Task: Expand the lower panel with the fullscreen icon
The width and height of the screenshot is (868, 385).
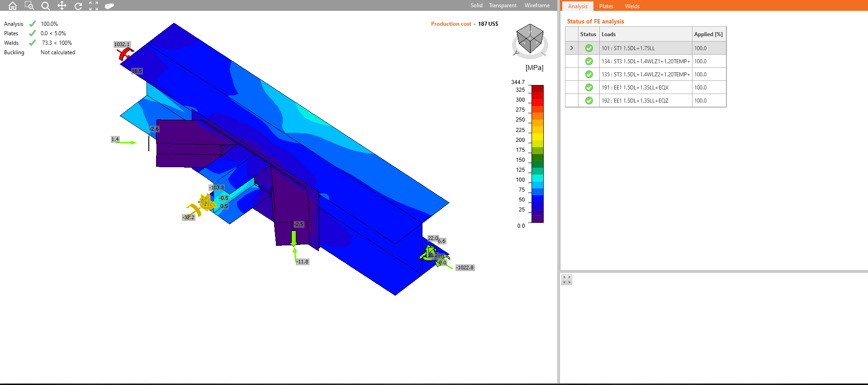Action: pyautogui.click(x=567, y=280)
